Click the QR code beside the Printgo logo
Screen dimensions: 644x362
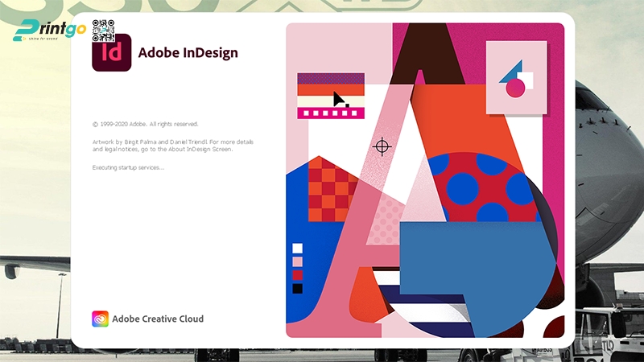pos(105,31)
